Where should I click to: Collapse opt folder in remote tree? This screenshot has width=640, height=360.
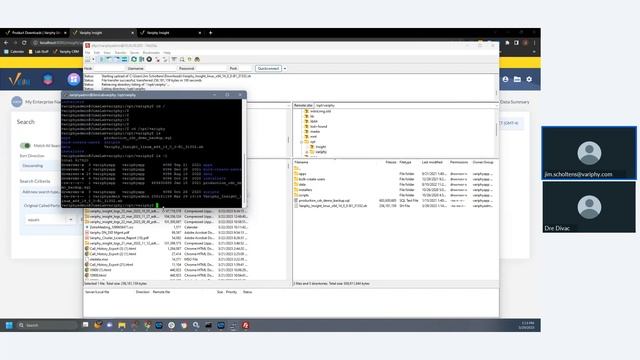point(302,142)
